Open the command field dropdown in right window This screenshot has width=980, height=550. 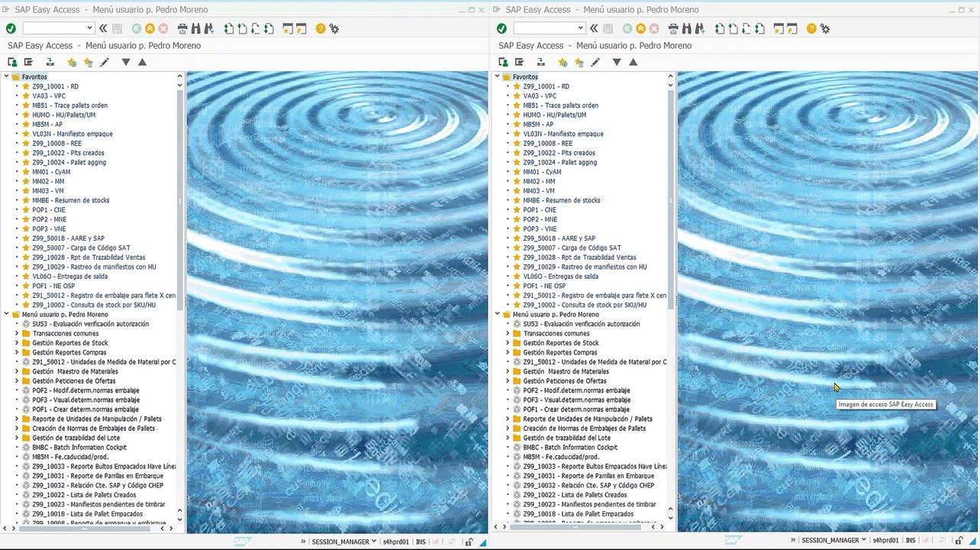pos(580,28)
